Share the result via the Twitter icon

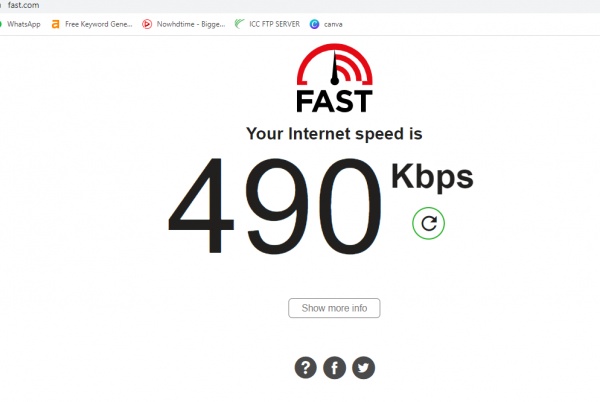tap(363, 368)
